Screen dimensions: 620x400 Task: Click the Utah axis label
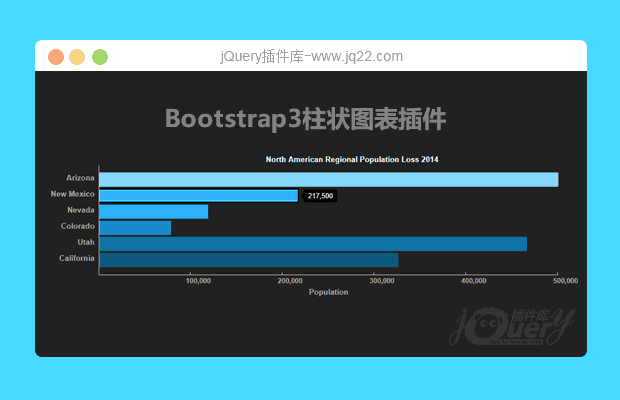pos(86,242)
